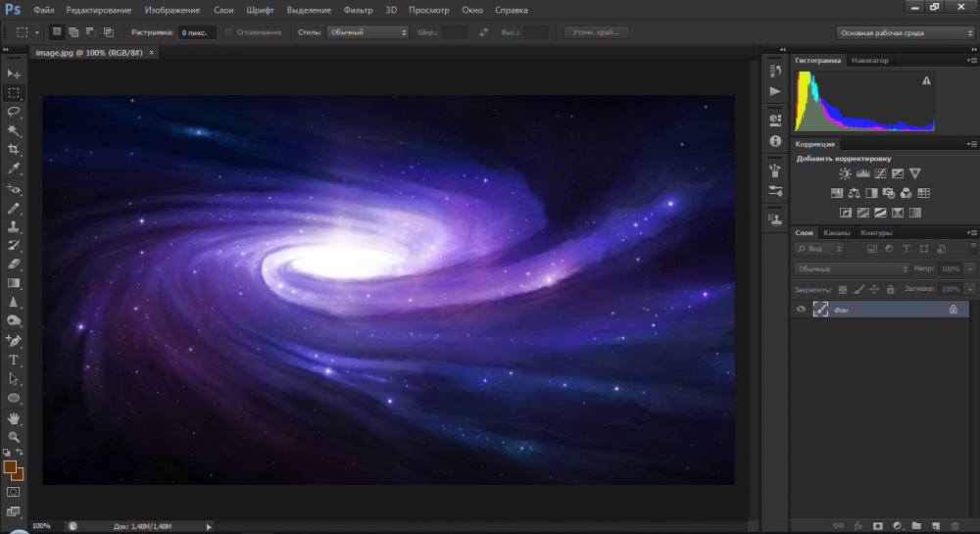The image size is (980, 534).
Task: Click the Уточн. край button
Action: click(596, 32)
